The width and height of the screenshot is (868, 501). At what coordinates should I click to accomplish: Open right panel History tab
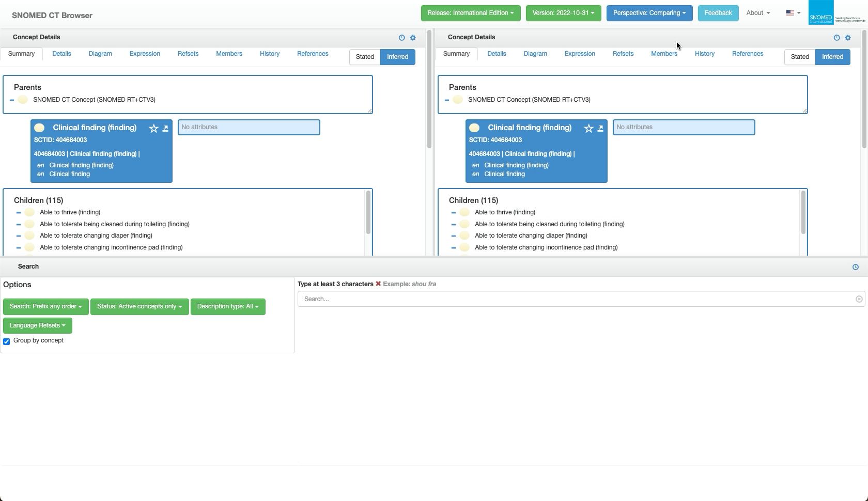[705, 54]
